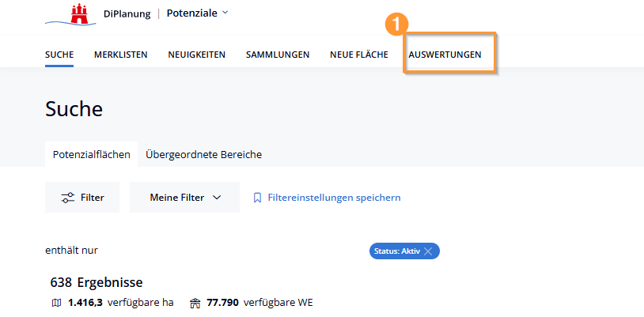Open the SUCHE navigation item
The height and width of the screenshot is (317, 644).
(59, 55)
